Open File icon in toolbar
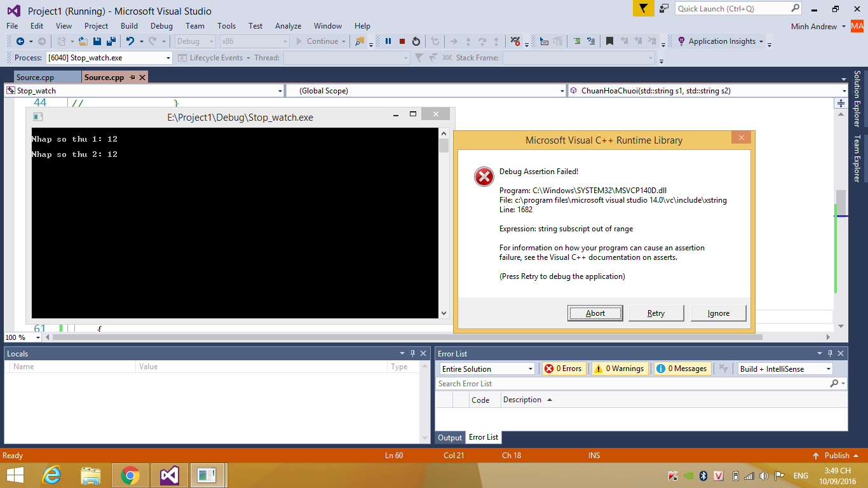Image resolution: width=868 pixels, height=488 pixels. click(83, 41)
